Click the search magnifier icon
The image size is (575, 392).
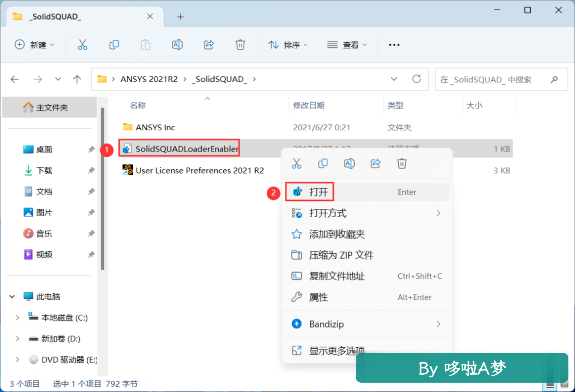(x=554, y=79)
